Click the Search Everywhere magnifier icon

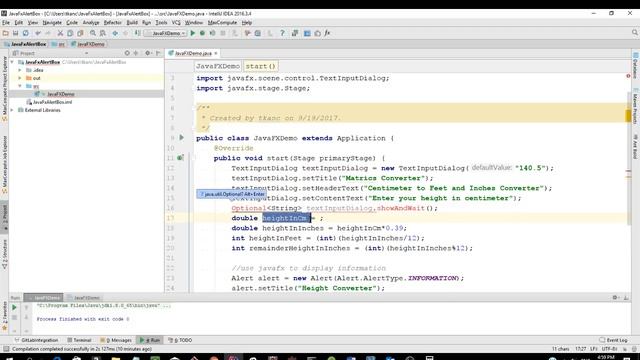pos(635,33)
